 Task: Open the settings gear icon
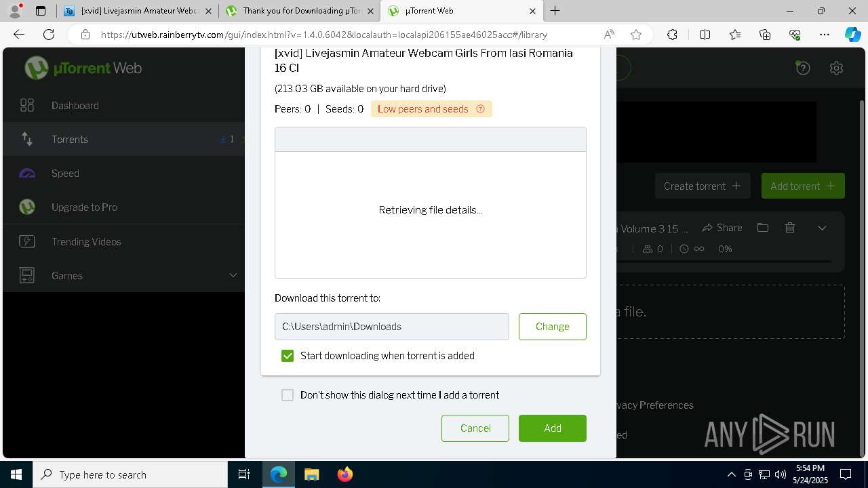tap(836, 68)
